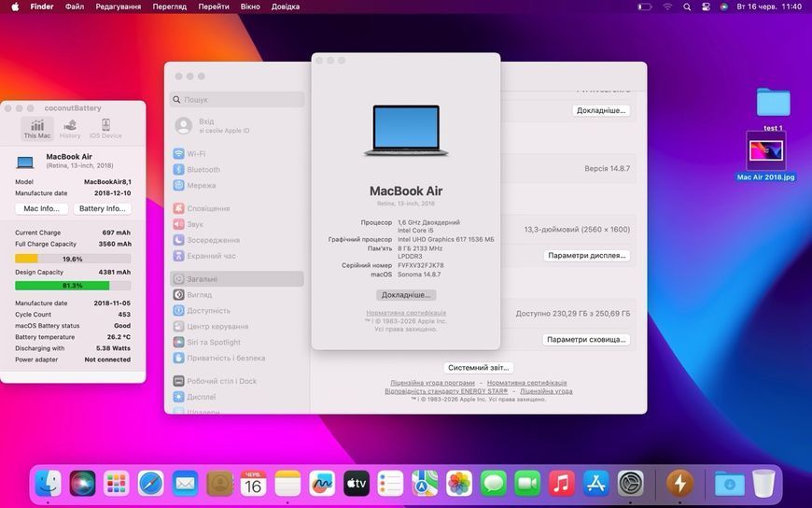Select the Mac Air 2018.jpg desktop file
This screenshot has width=812, height=508.
(766, 156)
